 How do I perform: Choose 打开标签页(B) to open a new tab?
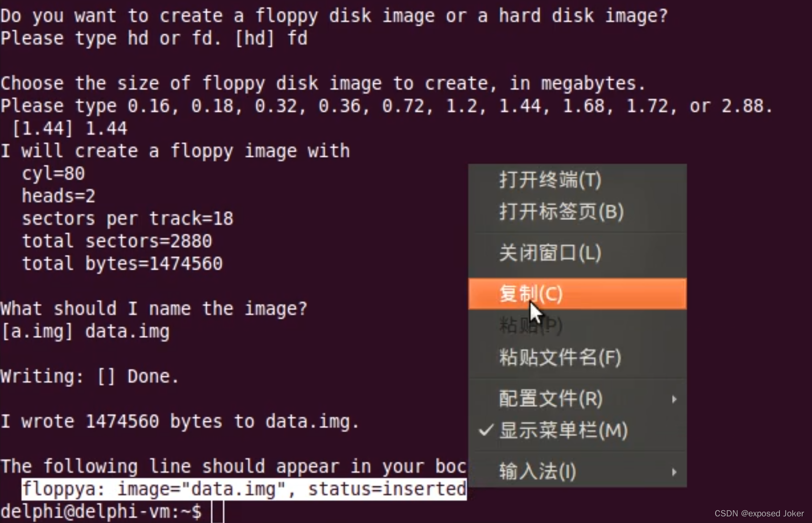pos(561,212)
